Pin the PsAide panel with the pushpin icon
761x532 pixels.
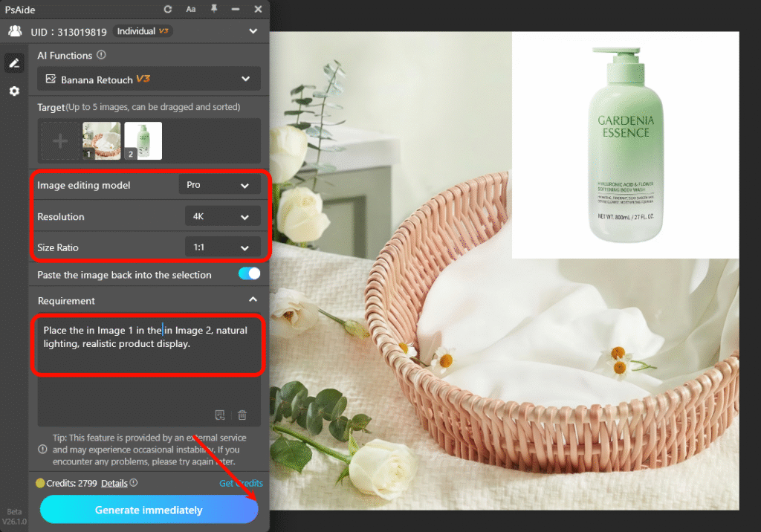214,9
